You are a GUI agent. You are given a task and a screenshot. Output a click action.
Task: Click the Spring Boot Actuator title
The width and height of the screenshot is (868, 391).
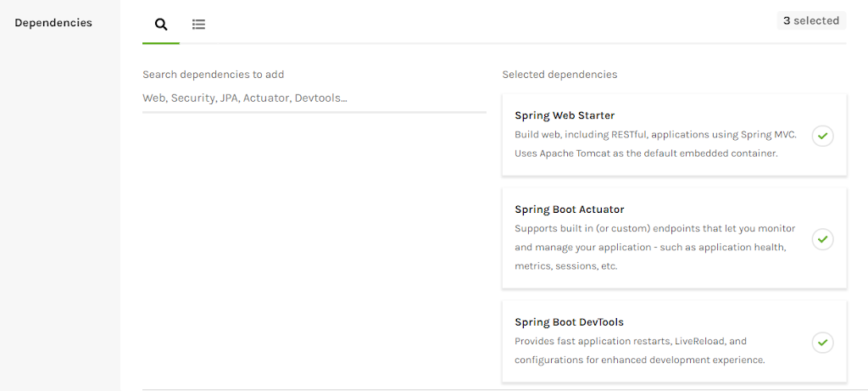pos(569,209)
